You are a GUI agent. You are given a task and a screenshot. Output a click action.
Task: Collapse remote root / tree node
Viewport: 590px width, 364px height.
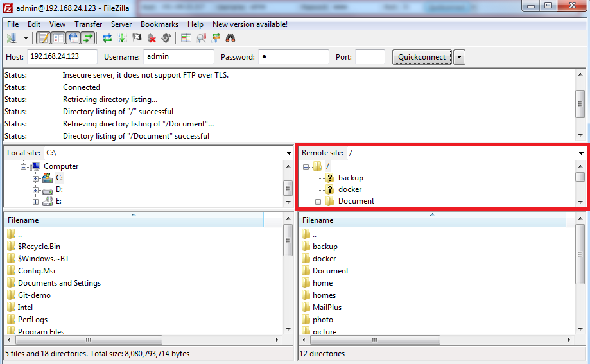[306, 167]
